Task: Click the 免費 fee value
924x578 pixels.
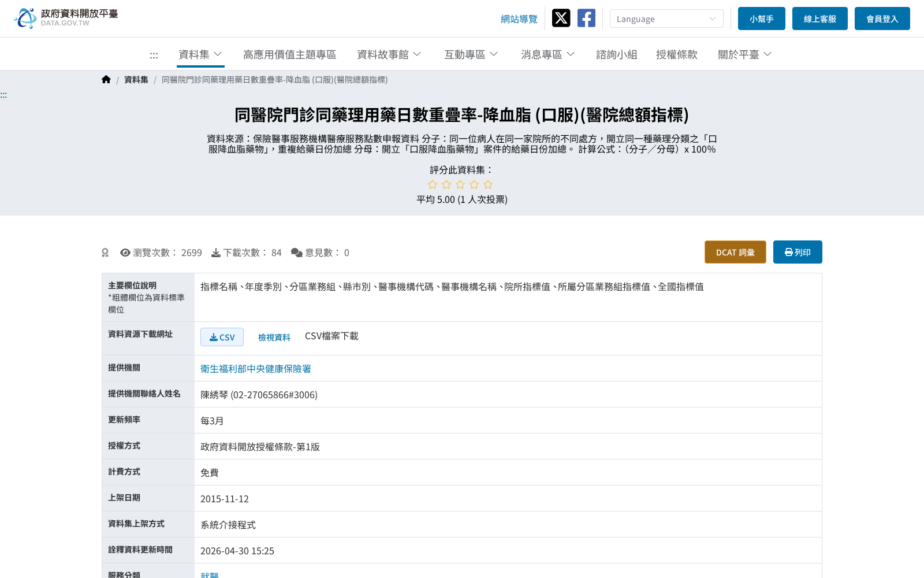Action: click(210, 473)
